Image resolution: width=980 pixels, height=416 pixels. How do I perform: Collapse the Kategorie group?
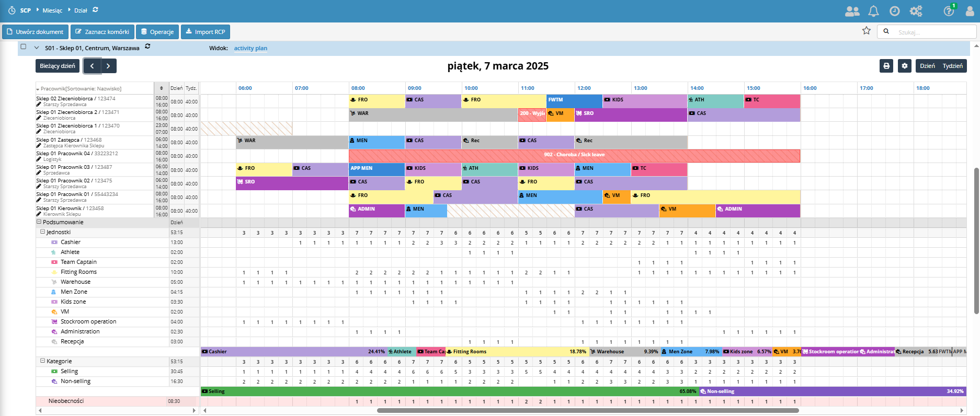click(x=43, y=361)
